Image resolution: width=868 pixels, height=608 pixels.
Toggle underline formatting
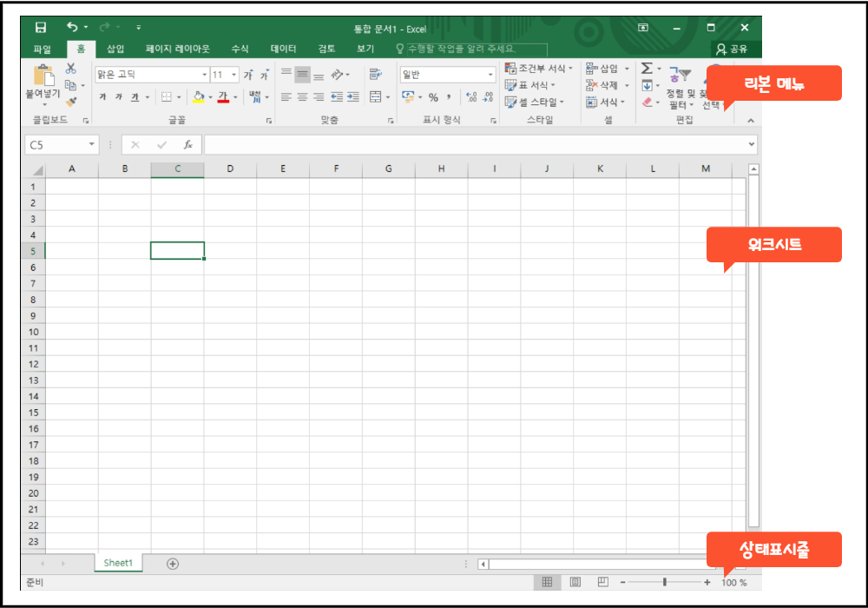pyautogui.click(x=135, y=97)
